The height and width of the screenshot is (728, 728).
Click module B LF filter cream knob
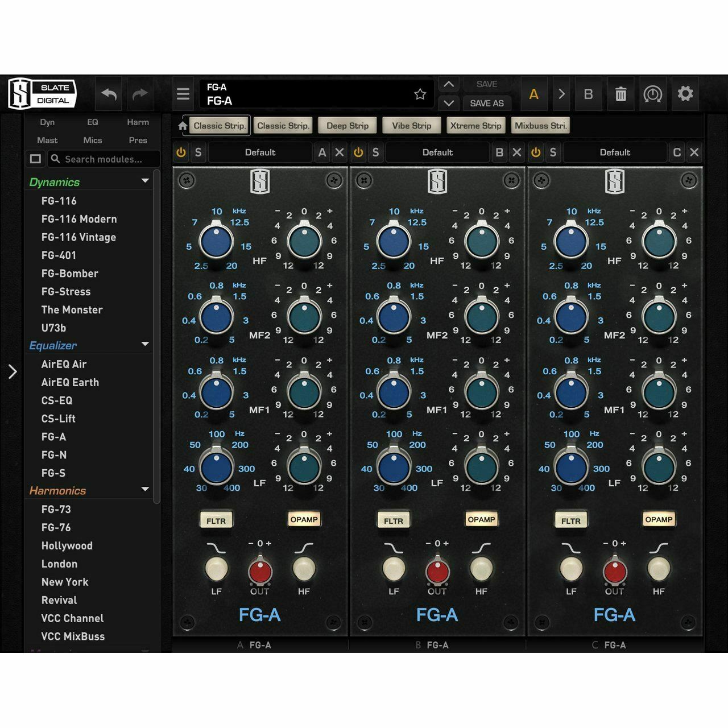tap(394, 568)
